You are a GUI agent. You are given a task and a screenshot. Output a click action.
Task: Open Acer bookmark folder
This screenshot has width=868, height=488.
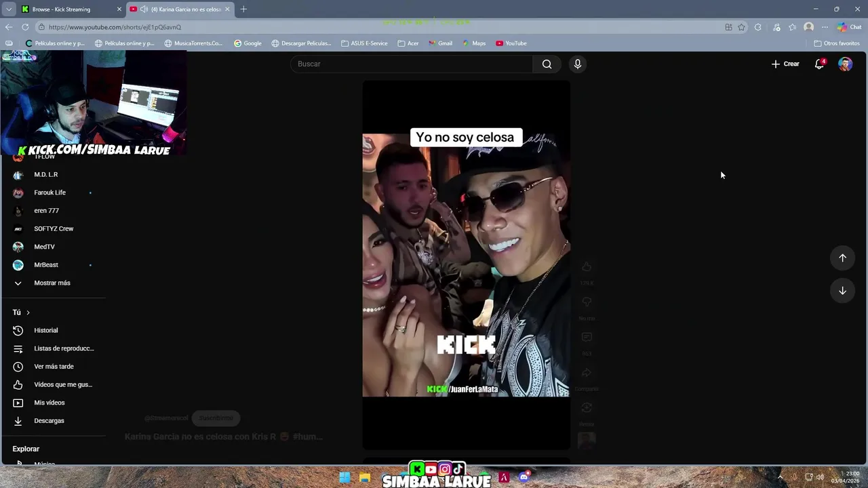tap(408, 43)
